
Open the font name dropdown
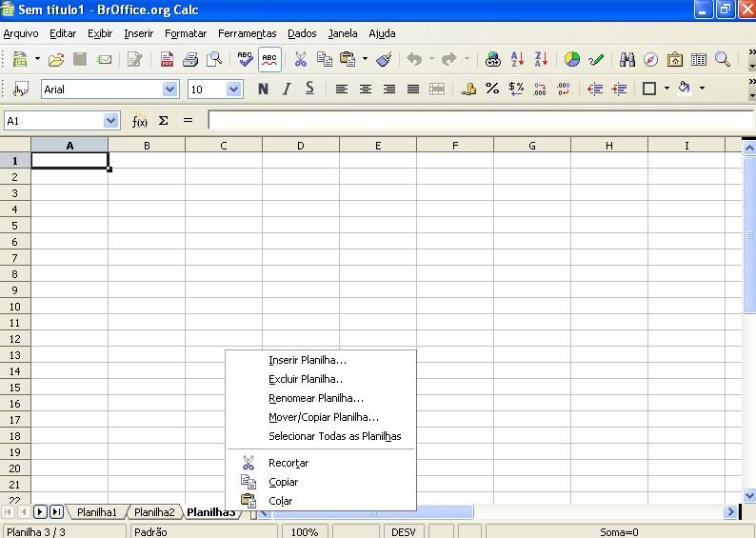170,90
